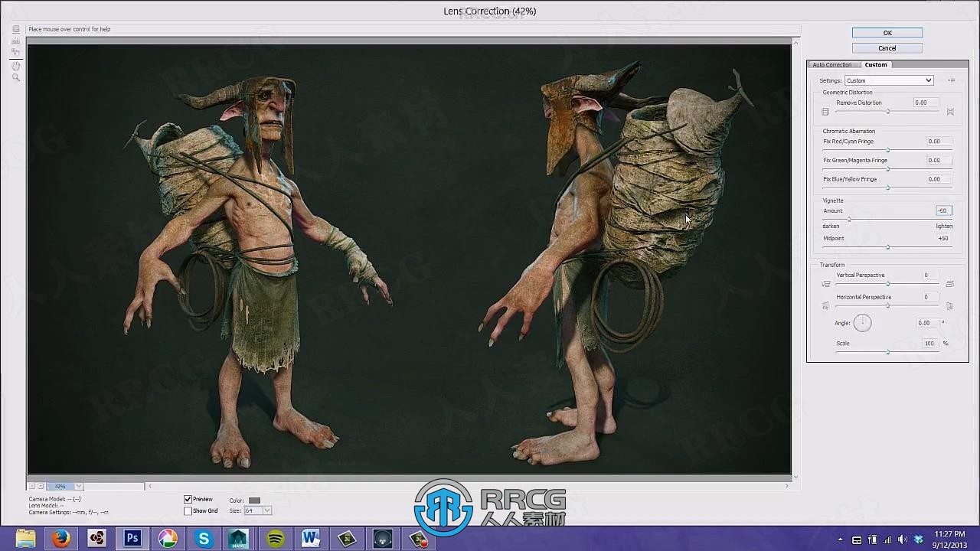Viewport: 980px width, 551px height.
Task: Open the Settings dropdown
Action: point(889,80)
